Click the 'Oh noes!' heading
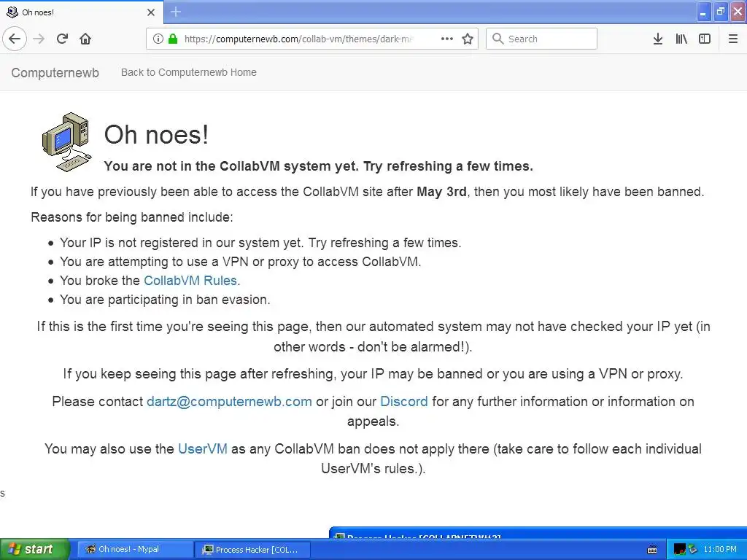Screen dimensions: 747x560 (x=156, y=134)
